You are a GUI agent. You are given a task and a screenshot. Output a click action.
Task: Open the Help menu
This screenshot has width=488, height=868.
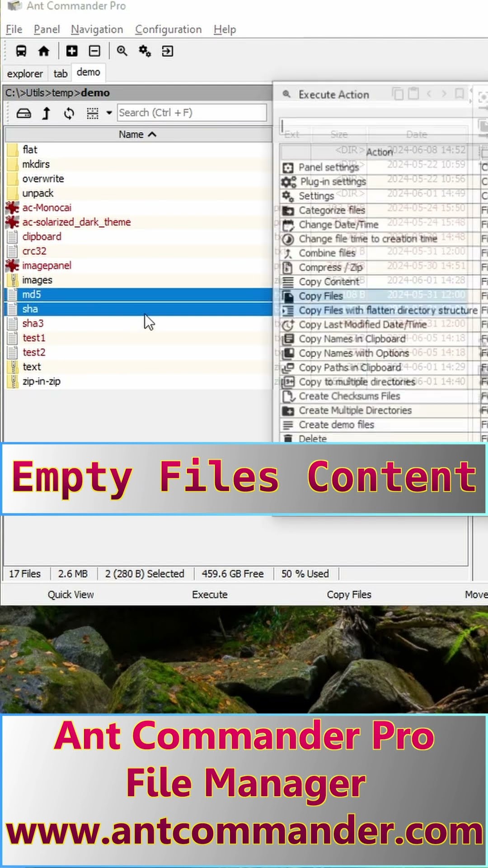tap(225, 29)
